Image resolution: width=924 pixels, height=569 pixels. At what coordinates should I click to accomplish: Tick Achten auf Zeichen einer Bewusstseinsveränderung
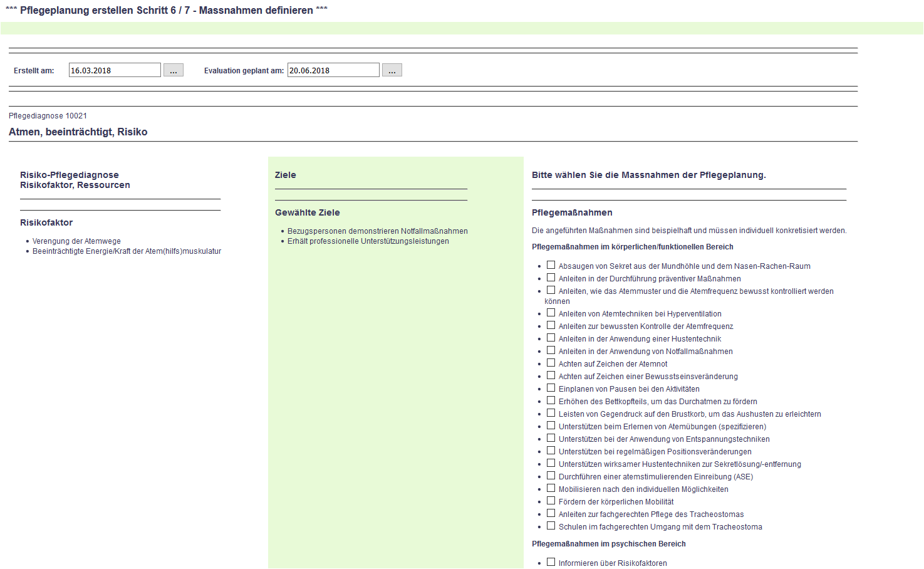[x=551, y=375]
